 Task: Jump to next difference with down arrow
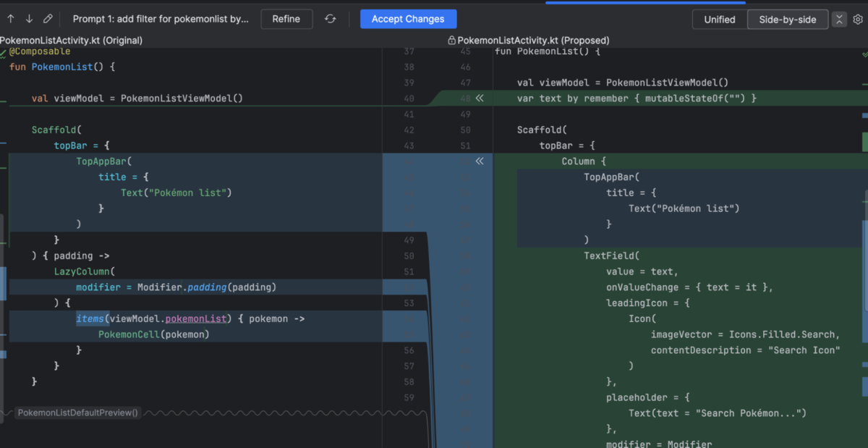tap(29, 19)
